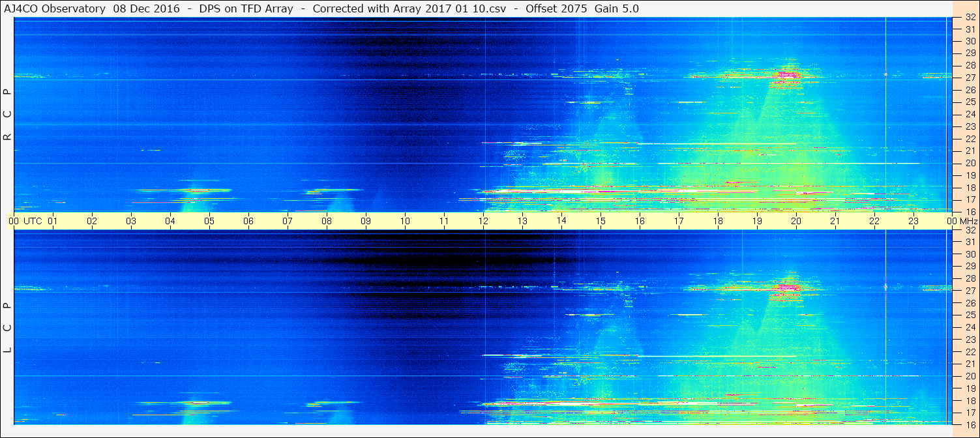Click the 19 MHz tick label of LCP panel
The width and height of the screenshot is (980, 438).
coord(970,388)
